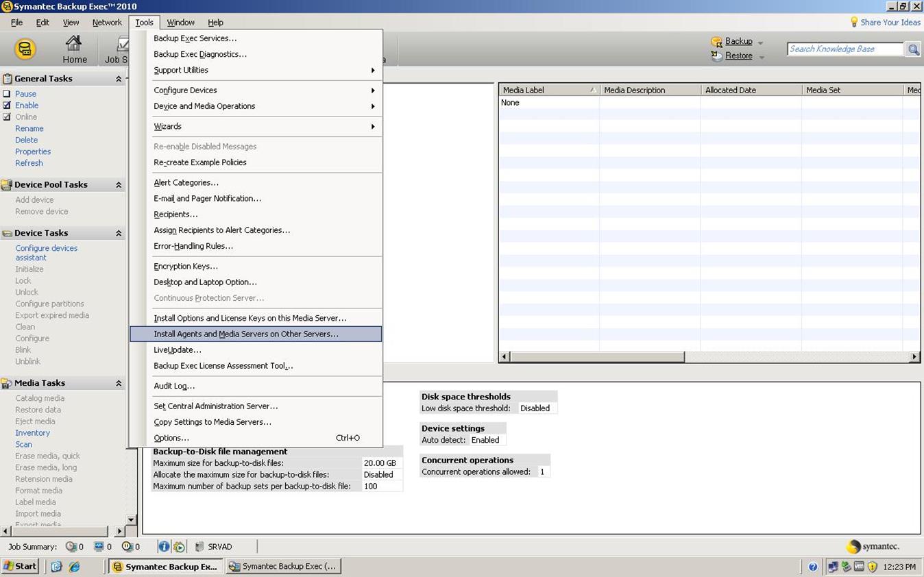Screen dimensions: 924x577
Task: Click the security shield tray icon
Action: 873,567
